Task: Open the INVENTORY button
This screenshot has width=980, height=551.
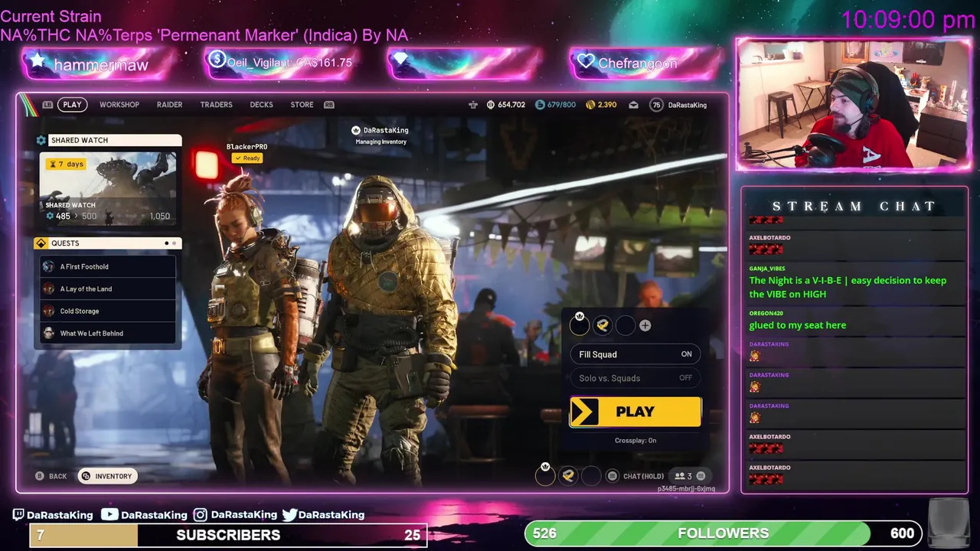Action: click(x=108, y=476)
